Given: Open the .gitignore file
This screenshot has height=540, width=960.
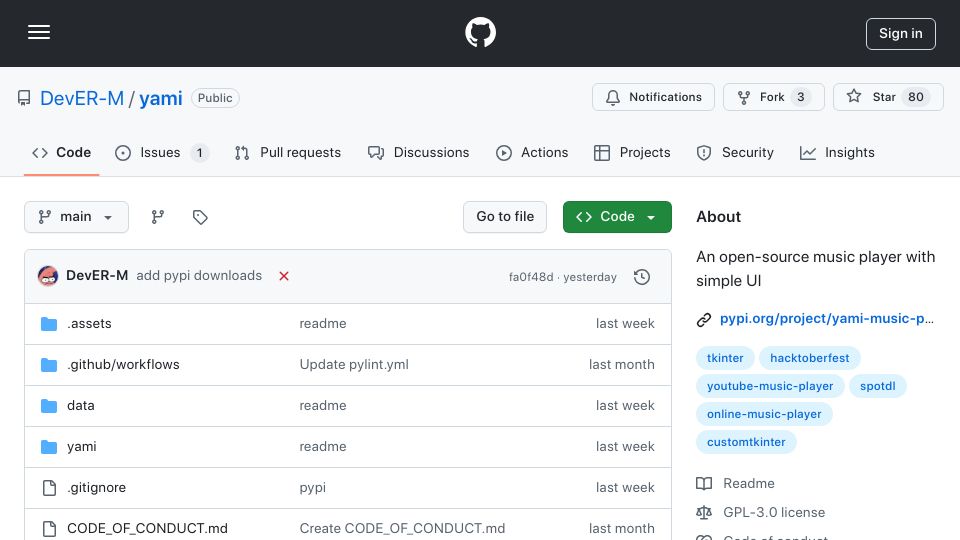Looking at the screenshot, I should [x=97, y=487].
